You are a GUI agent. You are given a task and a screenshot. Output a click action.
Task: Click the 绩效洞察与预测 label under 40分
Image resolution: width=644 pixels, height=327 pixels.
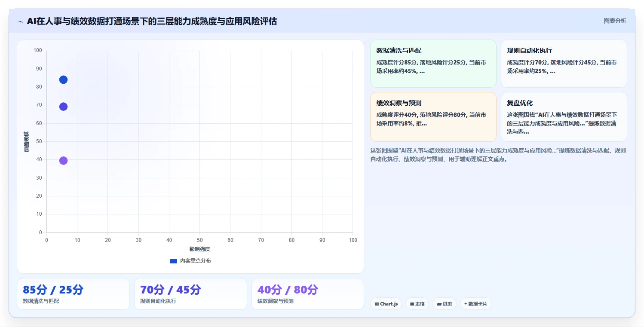click(x=276, y=301)
